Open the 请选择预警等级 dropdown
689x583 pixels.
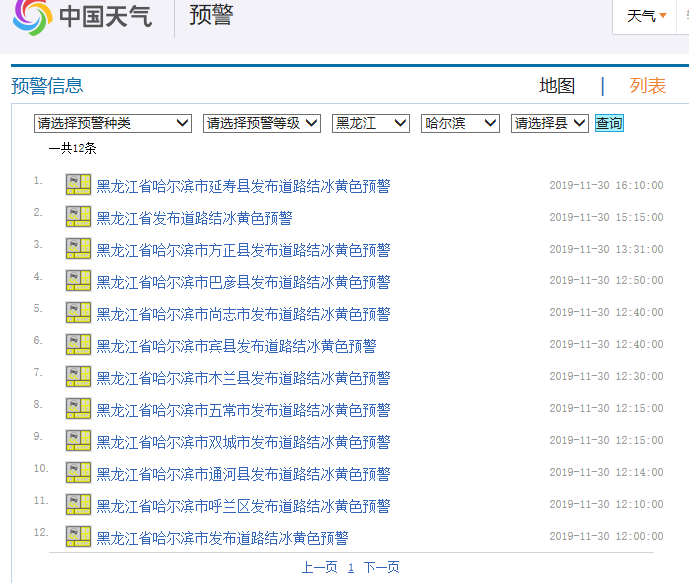[x=261, y=123]
